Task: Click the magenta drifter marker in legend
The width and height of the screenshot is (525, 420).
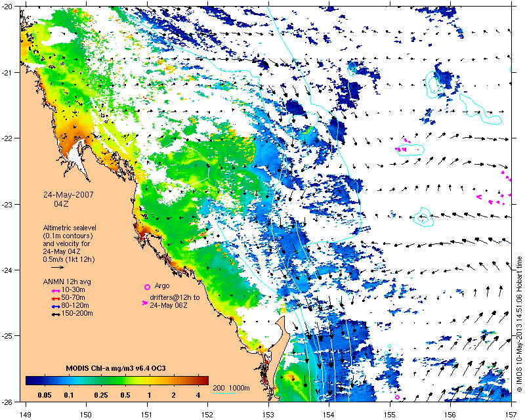Action: [x=145, y=303]
